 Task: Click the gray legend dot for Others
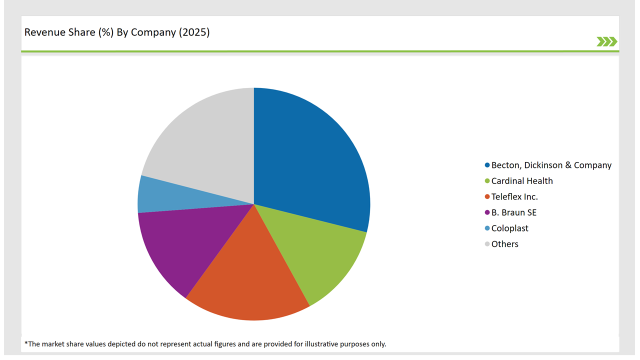[487, 244]
